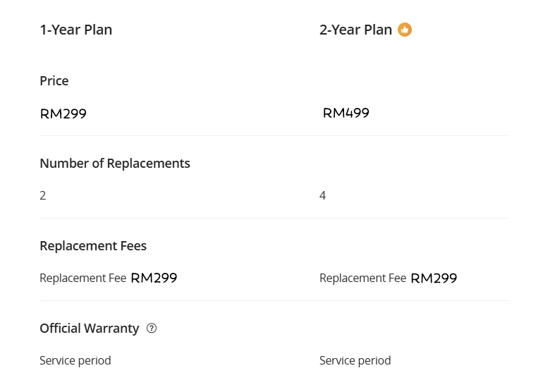Click replacement count 2 under 1-Year Plan
The image size is (550, 392).
click(x=43, y=195)
